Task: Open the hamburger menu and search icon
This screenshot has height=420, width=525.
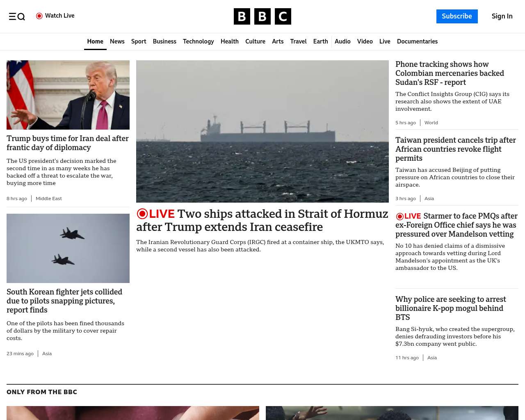Action: tap(17, 16)
